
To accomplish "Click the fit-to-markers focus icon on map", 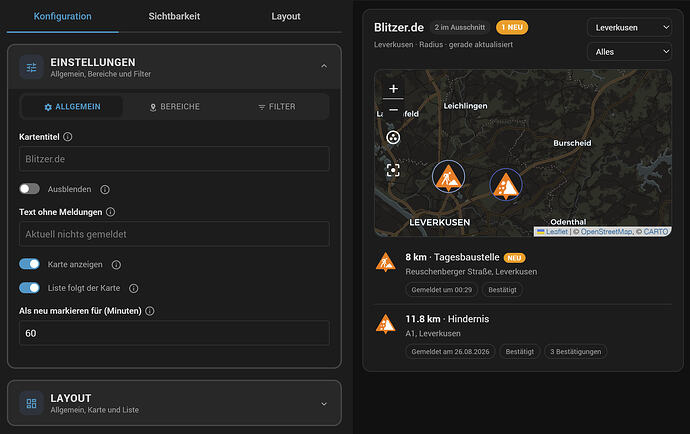I will point(393,170).
